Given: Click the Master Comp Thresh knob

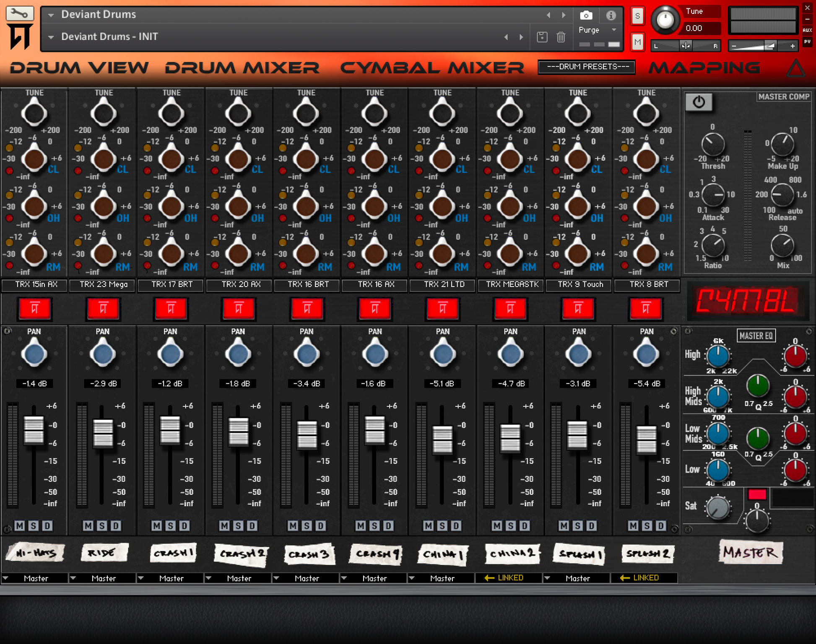Looking at the screenshot, I should 712,145.
